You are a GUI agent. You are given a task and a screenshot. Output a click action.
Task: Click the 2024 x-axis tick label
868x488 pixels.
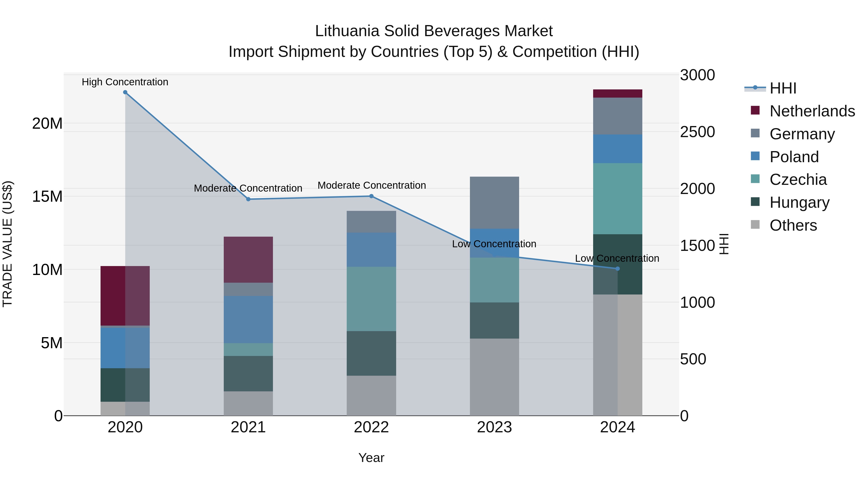point(618,427)
